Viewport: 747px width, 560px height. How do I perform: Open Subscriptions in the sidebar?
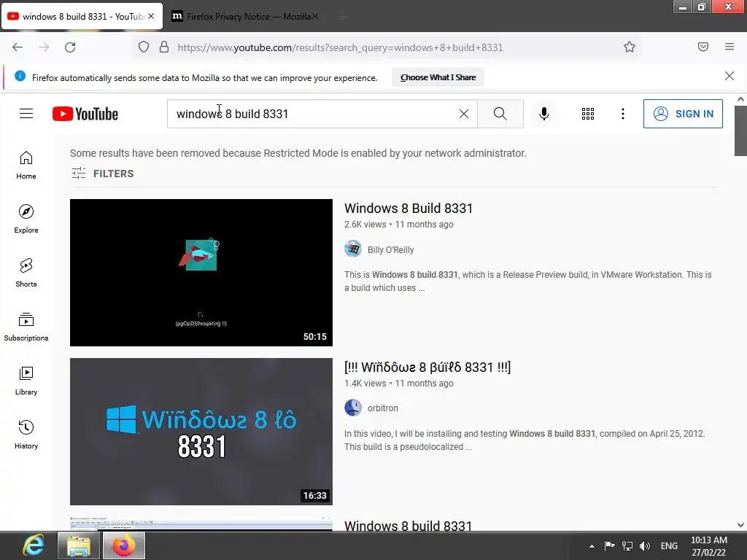tap(26, 327)
